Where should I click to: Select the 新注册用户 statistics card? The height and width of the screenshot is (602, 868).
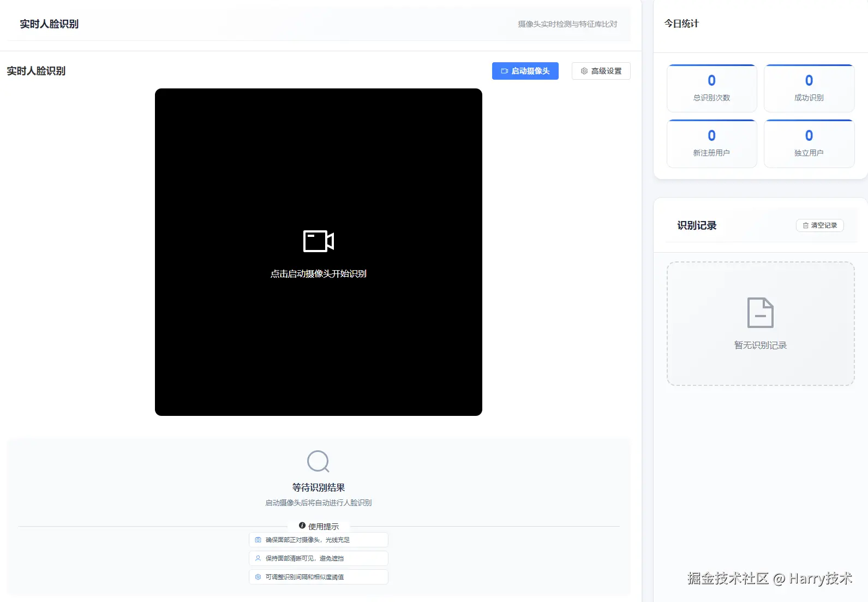point(711,144)
